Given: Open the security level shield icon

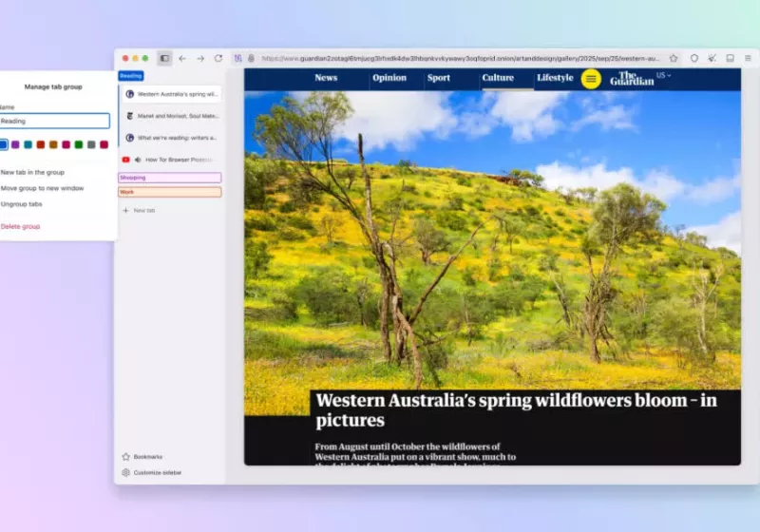Looking at the screenshot, I should point(694,58).
